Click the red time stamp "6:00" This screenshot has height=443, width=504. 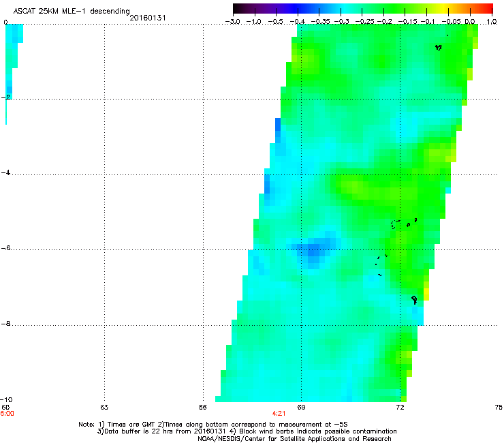point(7,414)
